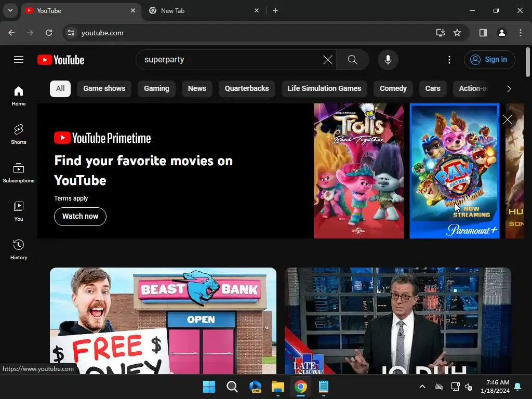
Task: Dismiss the Primetime banner with X
Action: point(507,119)
